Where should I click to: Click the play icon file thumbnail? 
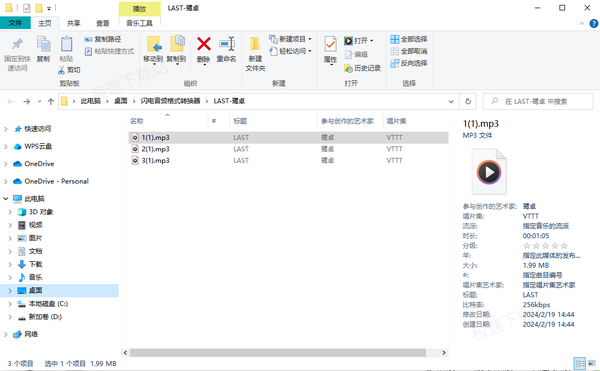(489, 172)
